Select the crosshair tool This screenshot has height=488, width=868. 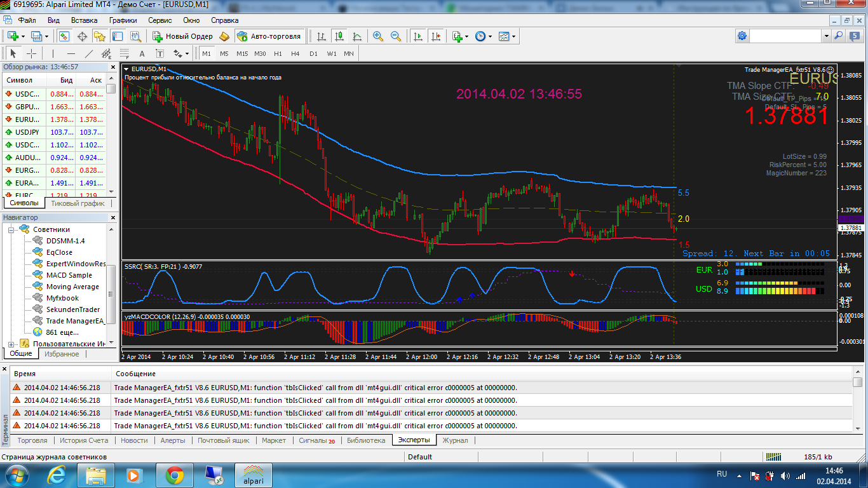click(31, 53)
